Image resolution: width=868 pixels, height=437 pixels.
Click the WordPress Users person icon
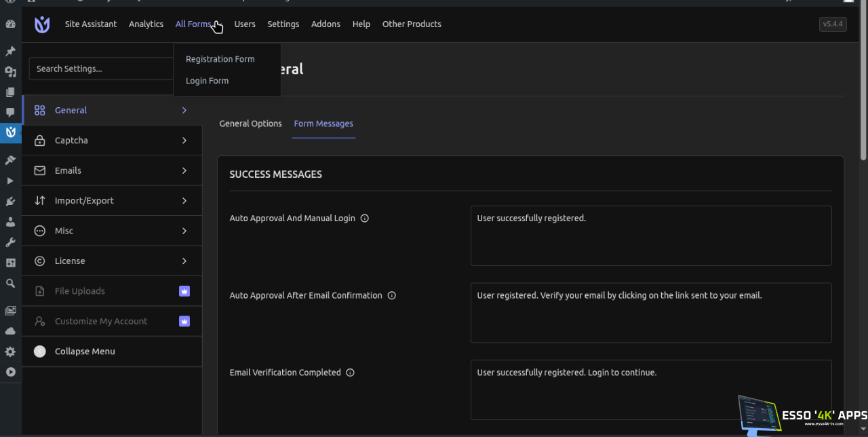pyautogui.click(x=10, y=222)
